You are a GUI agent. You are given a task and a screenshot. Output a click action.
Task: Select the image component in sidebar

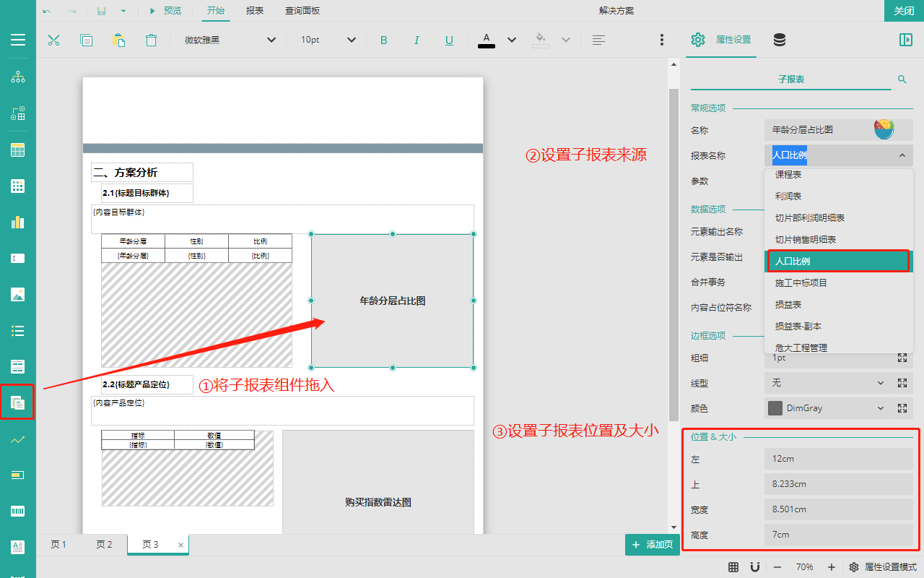[x=18, y=294]
